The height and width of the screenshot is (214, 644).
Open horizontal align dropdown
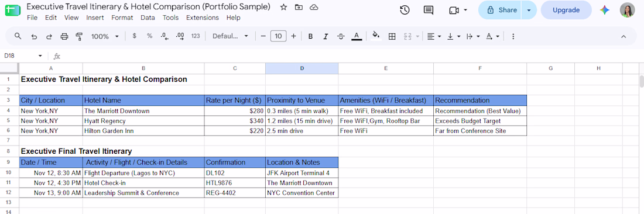434,36
